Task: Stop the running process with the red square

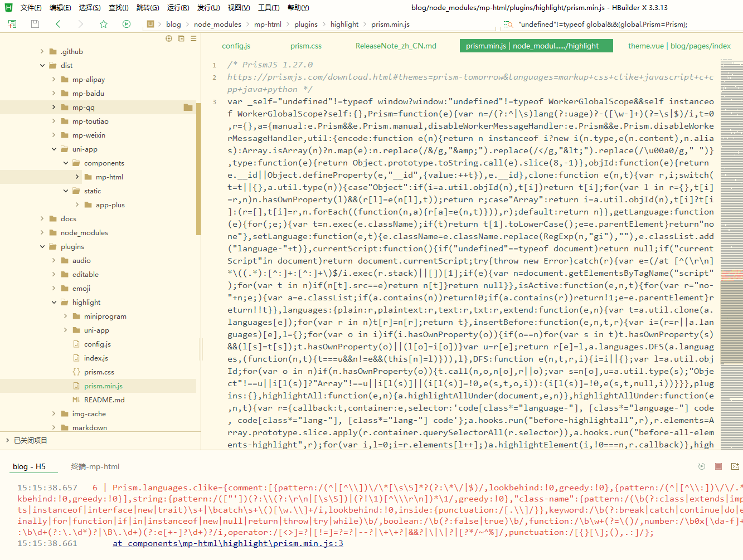Action: coord(718,466)
